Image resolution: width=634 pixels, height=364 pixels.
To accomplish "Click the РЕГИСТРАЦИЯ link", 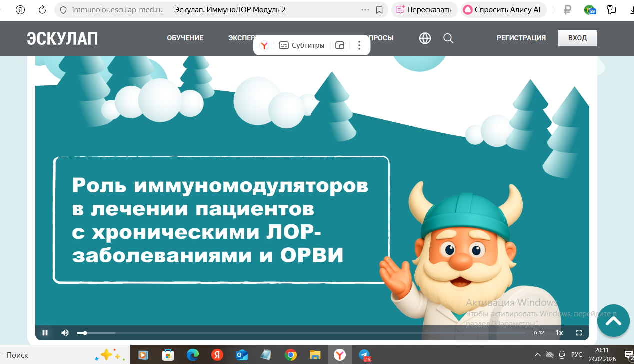I will 521,38.
